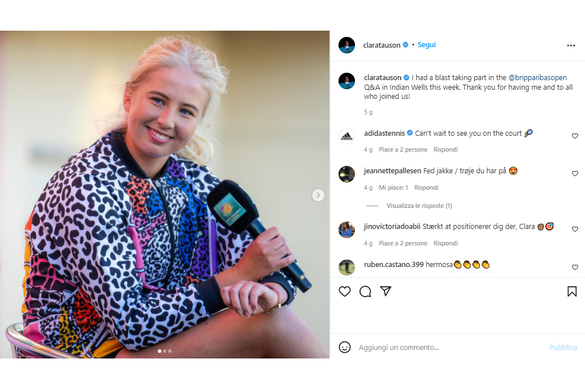Share the post with the paper plane icon
The height and width of the screenshot is (392, 585).
[386, 291]
